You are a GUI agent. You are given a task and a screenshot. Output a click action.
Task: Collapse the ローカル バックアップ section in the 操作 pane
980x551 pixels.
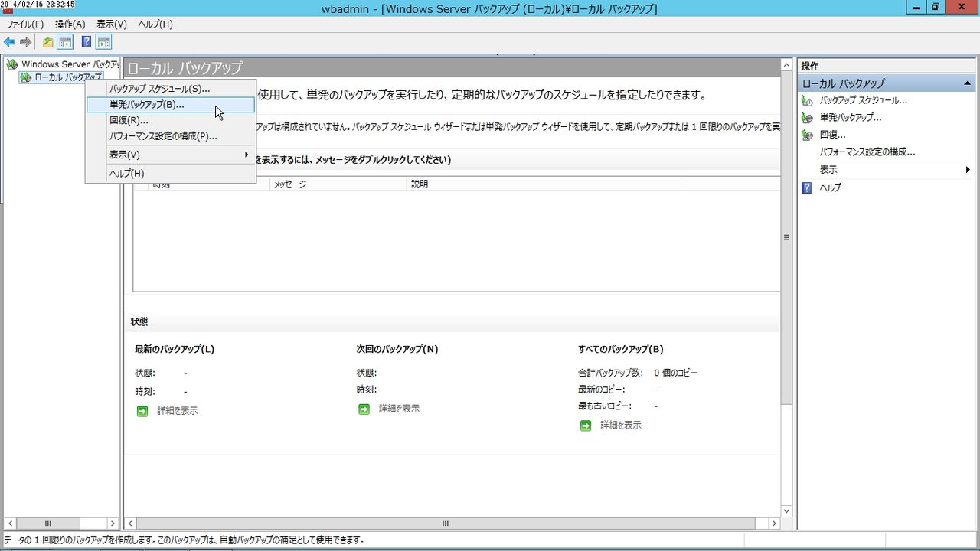(967, 83)
